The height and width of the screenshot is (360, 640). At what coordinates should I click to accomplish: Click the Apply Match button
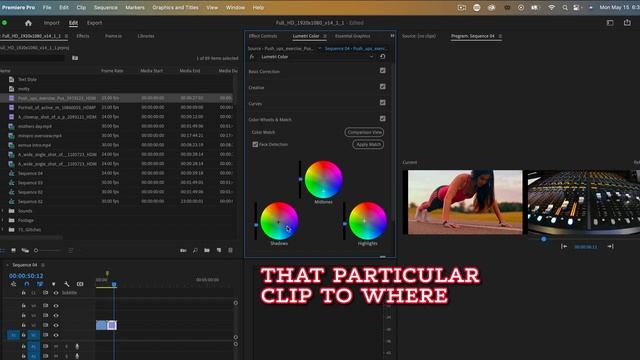pos(368,144)
